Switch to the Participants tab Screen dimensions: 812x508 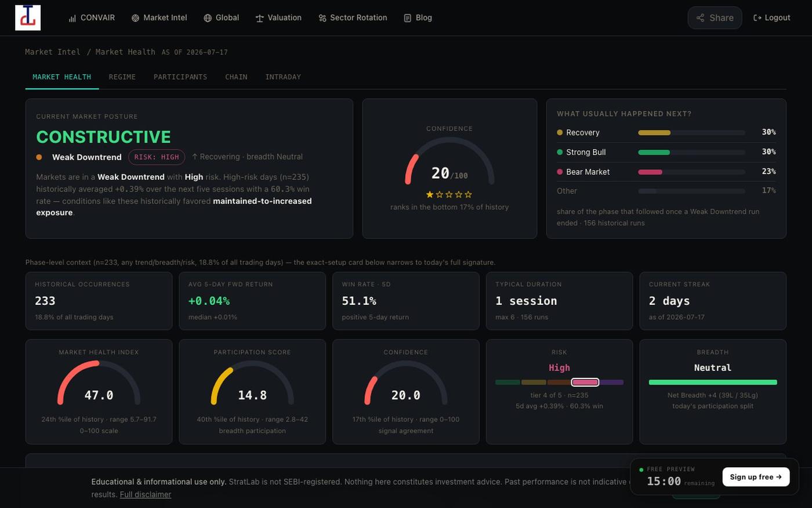click(x=180, y=77)
